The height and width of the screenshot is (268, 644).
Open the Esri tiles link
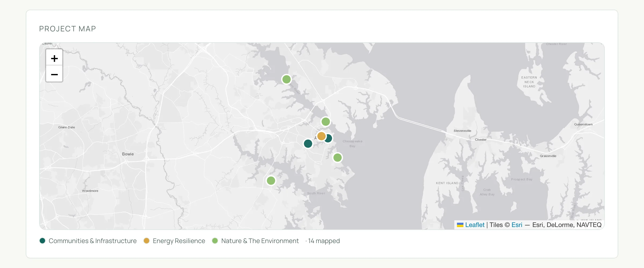tap(517, 225)
